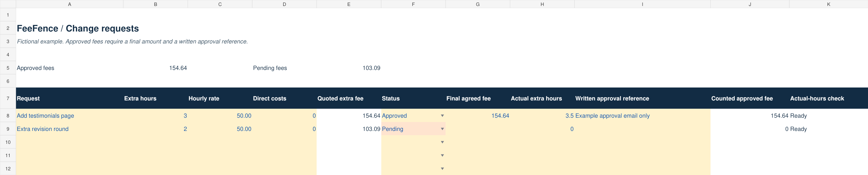868x175 pixels.
Task: Click the 'Direct costs' heading cell
Action: pyautogui.click(x=284, y=98)
